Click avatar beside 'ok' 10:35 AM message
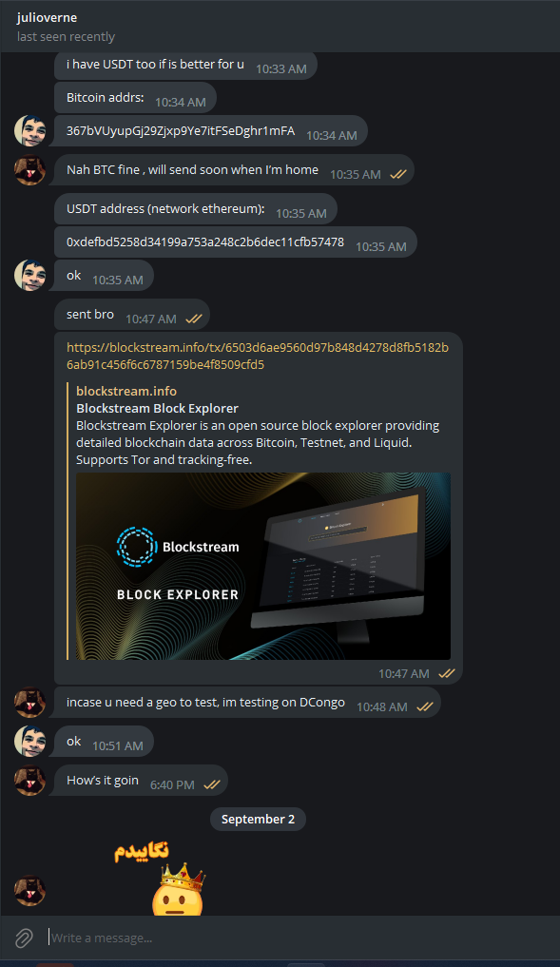 30,275
